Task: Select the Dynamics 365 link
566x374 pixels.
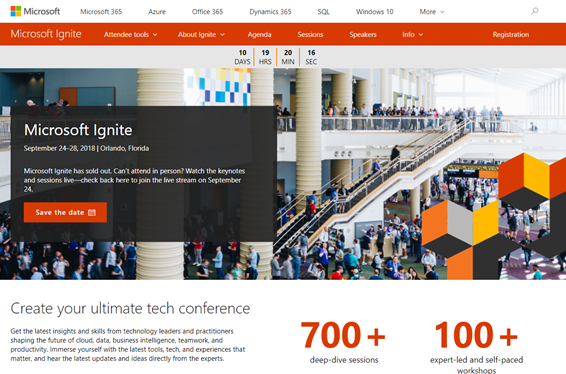Action: point(270,12)
